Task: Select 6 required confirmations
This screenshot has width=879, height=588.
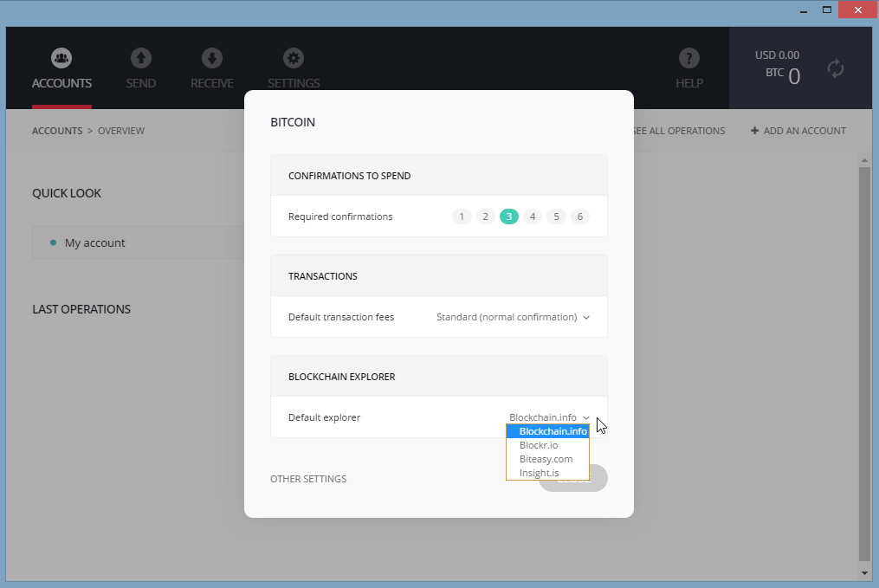Action: 580,216
